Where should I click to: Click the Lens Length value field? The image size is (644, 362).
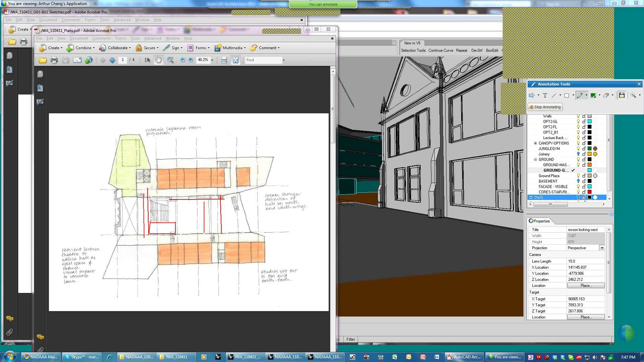tap(586, 261)
